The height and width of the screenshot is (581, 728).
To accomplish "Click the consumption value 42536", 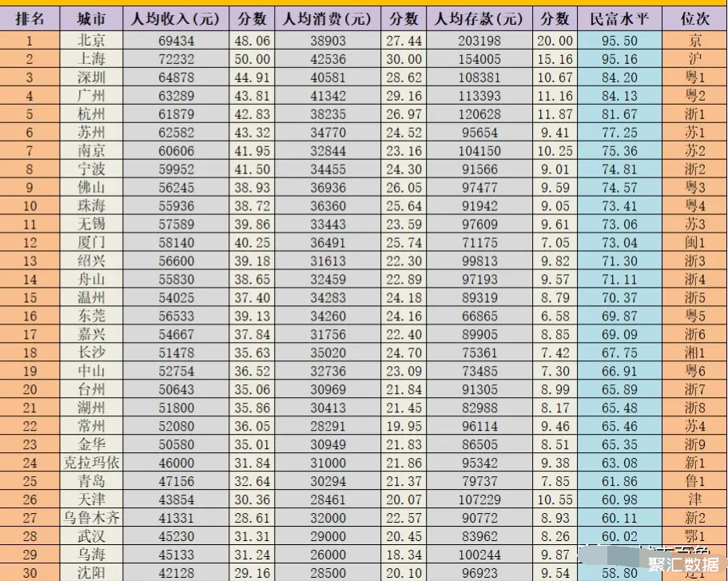I will pyautogui.click(x=328, y=59).
